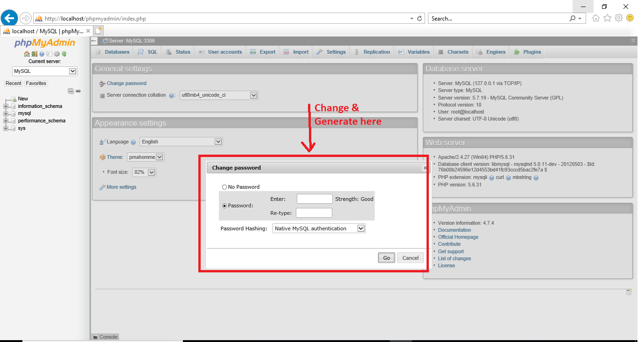This screenshot has height=342, width=644.
Task: Cancel the Change password dialog
Action: click(410, 258)
